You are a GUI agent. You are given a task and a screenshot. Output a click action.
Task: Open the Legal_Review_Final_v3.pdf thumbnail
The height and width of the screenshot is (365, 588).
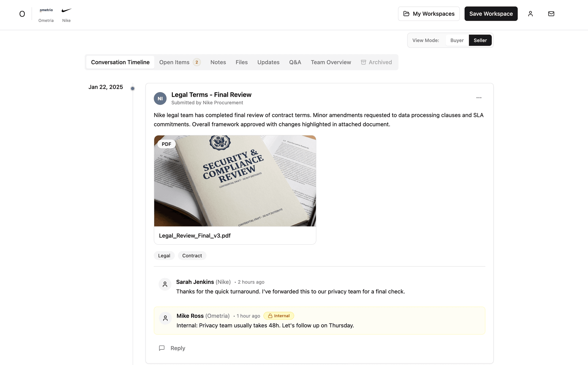tap(235, 181)
